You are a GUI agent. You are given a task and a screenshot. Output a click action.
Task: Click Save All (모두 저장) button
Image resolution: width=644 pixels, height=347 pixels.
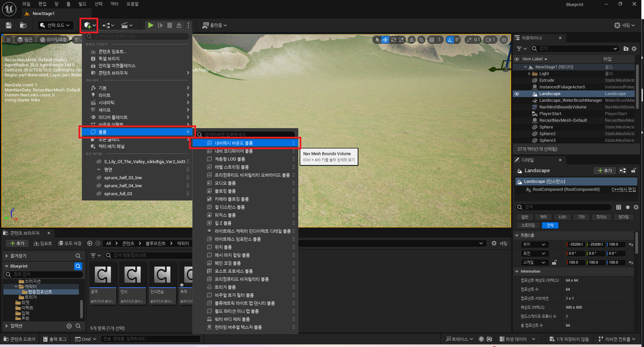click(x=70, y=243)
